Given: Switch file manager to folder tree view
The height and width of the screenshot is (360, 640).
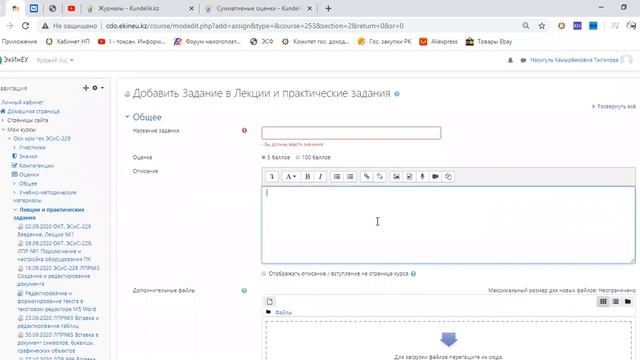Looking at the screenshot, I should click(628, 302).
